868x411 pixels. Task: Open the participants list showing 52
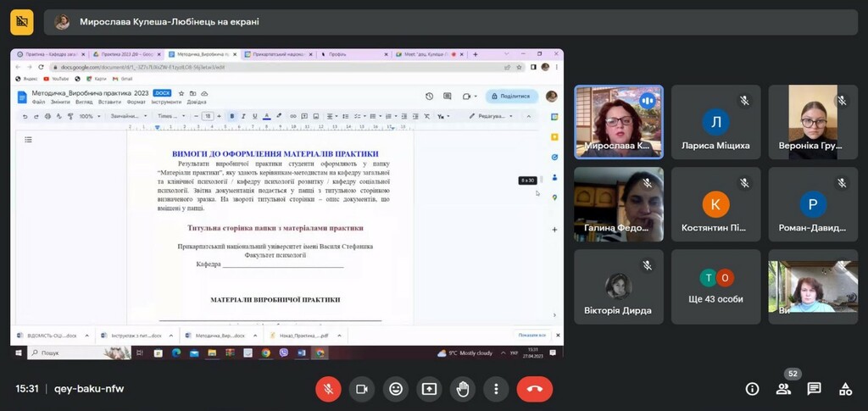tap(783, 389)
